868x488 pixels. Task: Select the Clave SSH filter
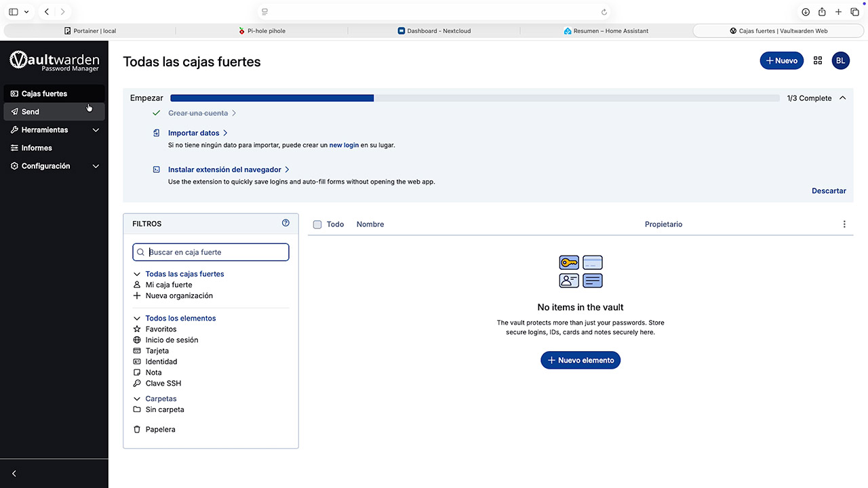pyautogui.click(x=162, y=383)
